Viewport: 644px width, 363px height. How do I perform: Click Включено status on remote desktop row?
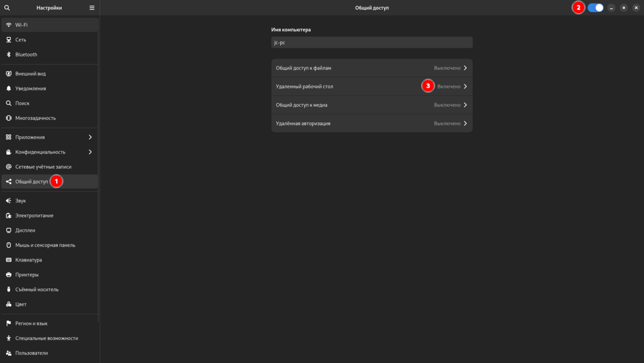click(x=449, y=86)
